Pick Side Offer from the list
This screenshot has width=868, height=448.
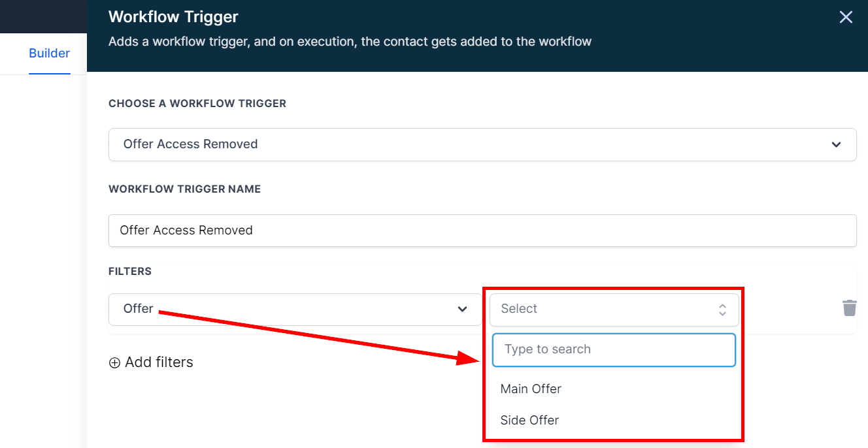click(529, 420)
